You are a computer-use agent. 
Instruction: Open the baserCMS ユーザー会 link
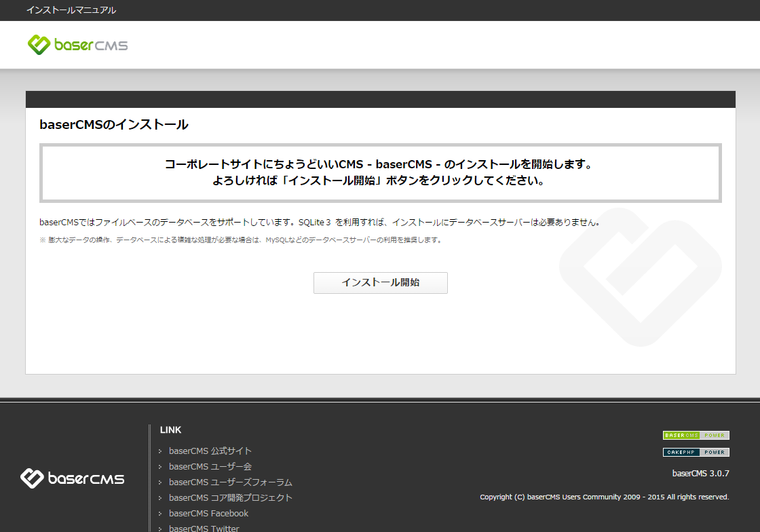point(210,466)
